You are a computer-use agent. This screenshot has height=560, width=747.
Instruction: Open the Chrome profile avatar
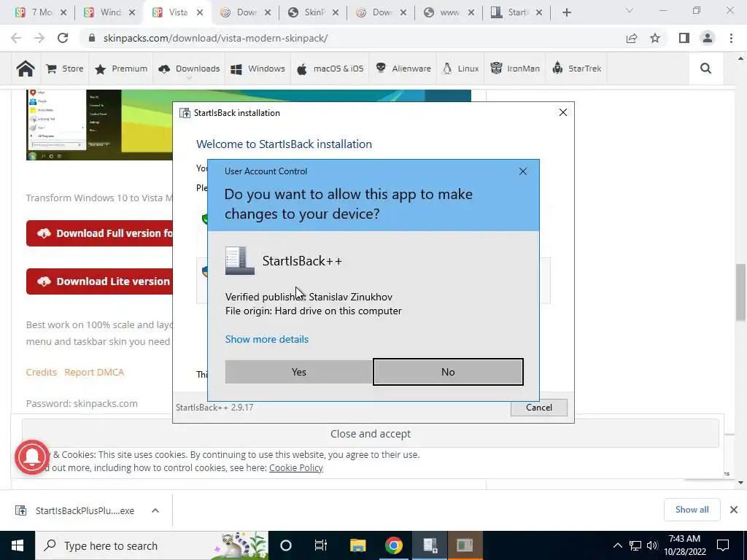[708, 38]
